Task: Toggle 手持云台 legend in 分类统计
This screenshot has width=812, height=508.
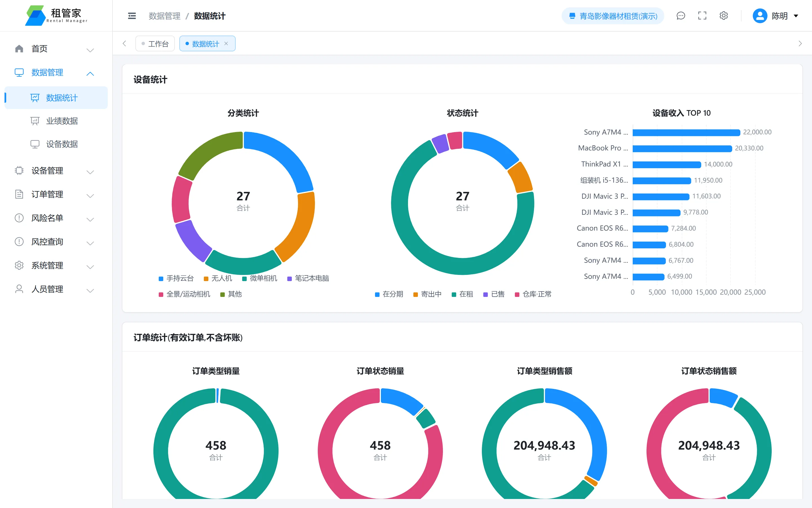Action: 176,278
